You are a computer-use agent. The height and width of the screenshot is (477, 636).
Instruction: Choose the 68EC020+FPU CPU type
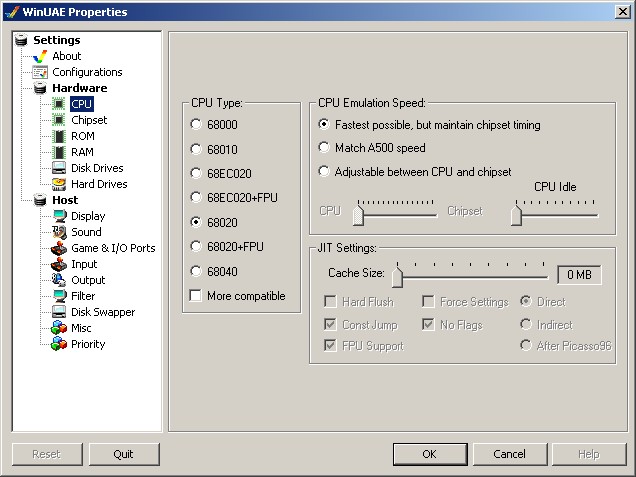point(234,198)
